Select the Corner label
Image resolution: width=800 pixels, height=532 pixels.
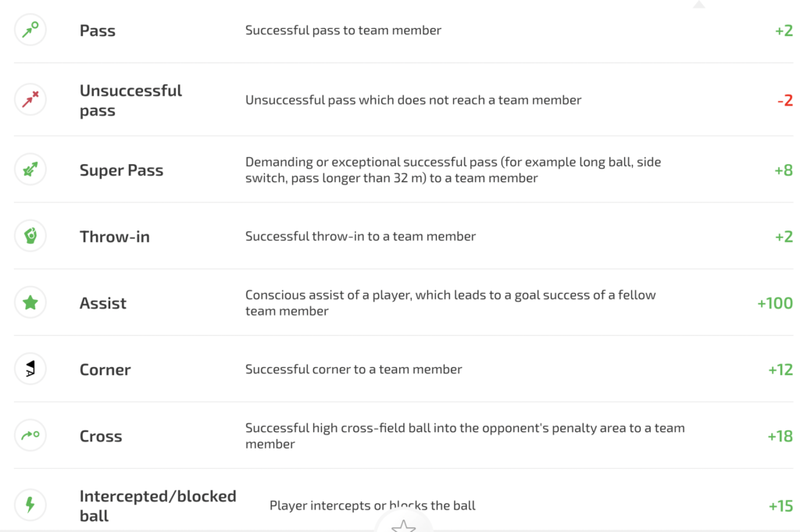pyautogui.click(x=105, y=369)
